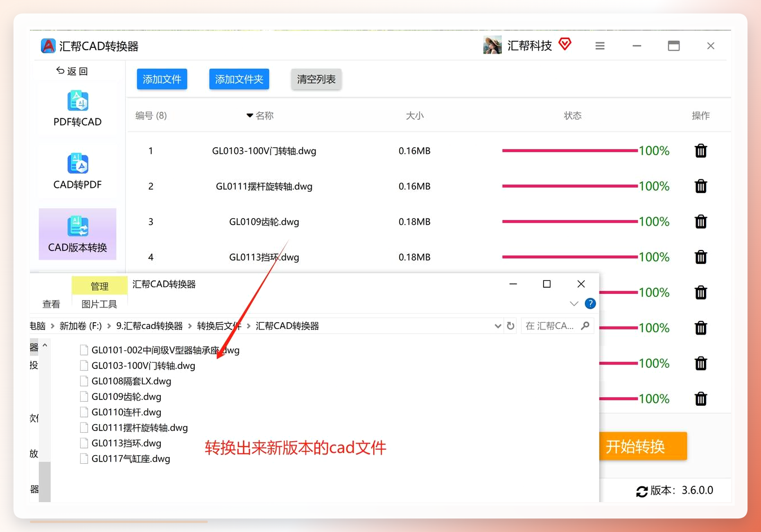761x532 pixels.
Task: Navigate to 转换后文件 in the breadcrumb
Action: (219, 326)
